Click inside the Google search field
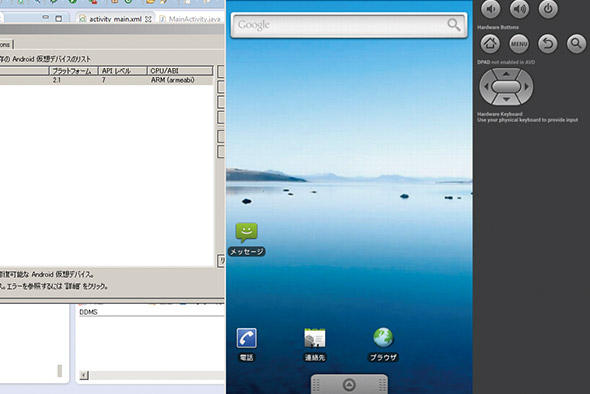The height and width of the screenshot is (394, 590). point(339,25)
